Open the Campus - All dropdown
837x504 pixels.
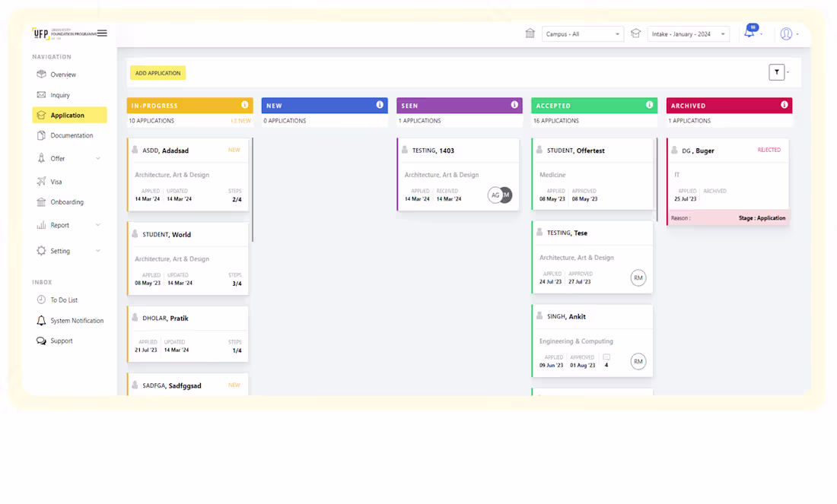582,33
